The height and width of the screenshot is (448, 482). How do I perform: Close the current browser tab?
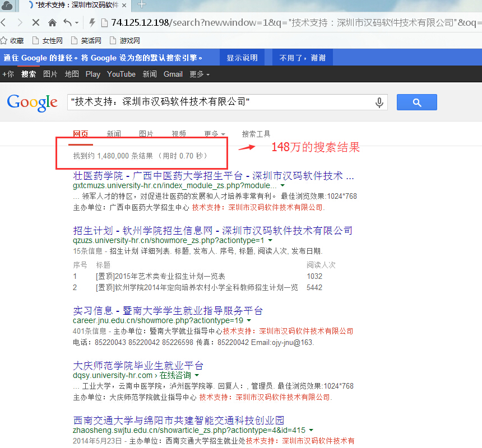click(124, 5)
